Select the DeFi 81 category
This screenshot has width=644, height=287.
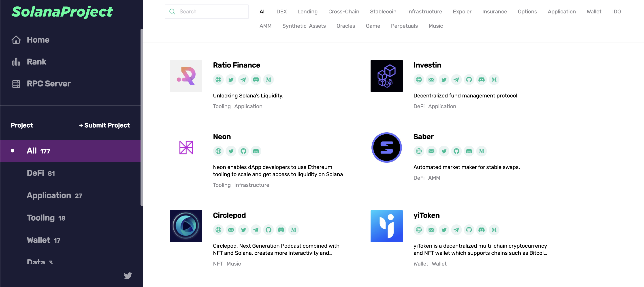41,173
